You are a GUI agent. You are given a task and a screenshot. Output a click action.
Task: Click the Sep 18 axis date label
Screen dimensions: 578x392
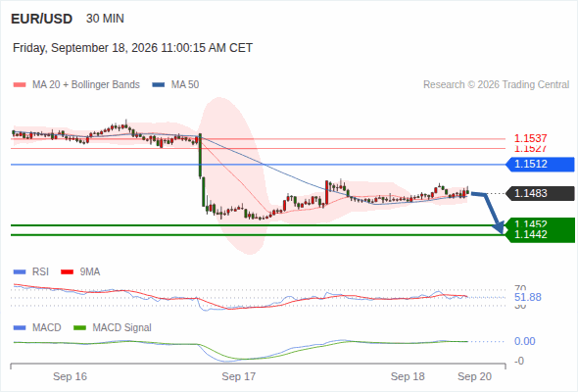tap(408, 376)
